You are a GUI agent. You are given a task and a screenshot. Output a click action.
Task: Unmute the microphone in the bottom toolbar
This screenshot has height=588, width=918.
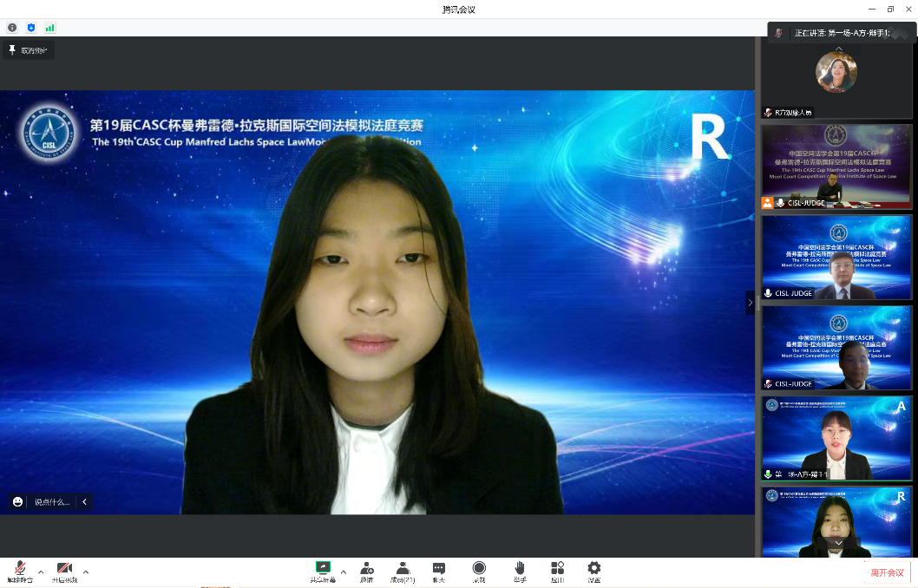19,570
